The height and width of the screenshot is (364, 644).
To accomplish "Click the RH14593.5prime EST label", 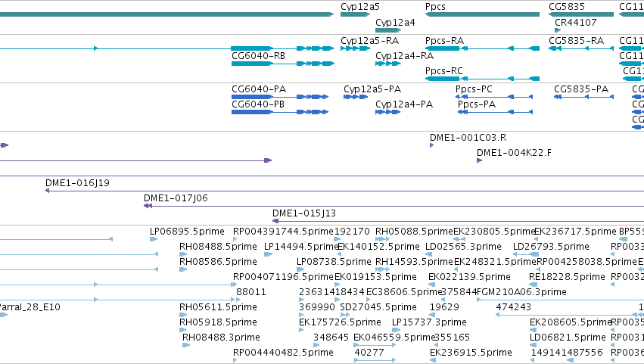I will (414, 262).
